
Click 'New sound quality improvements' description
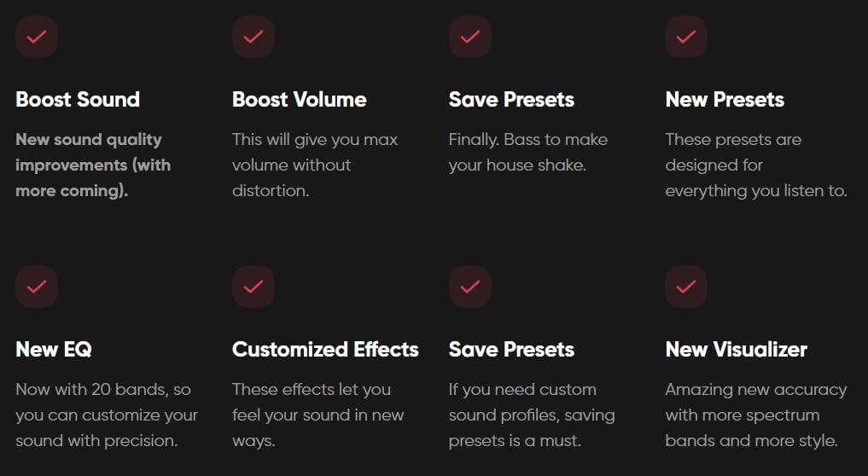pyautogui.click(x=93, y=165)
